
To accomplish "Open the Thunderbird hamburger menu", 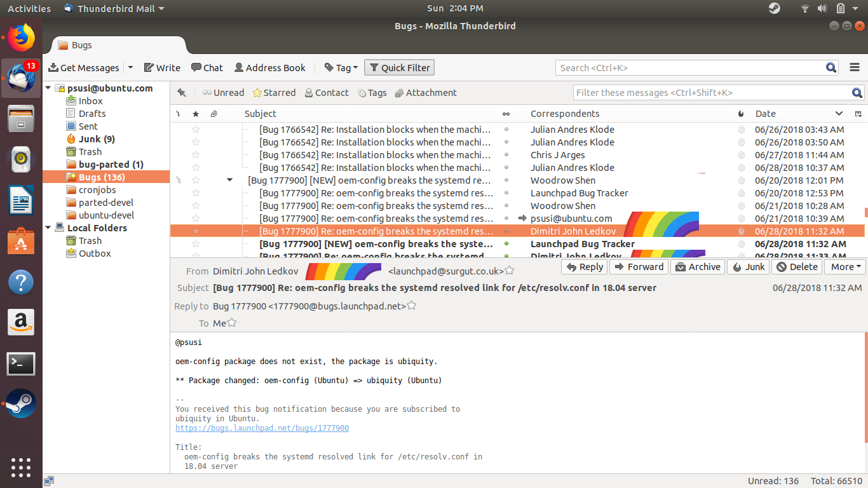I will (x=855, y=68).
